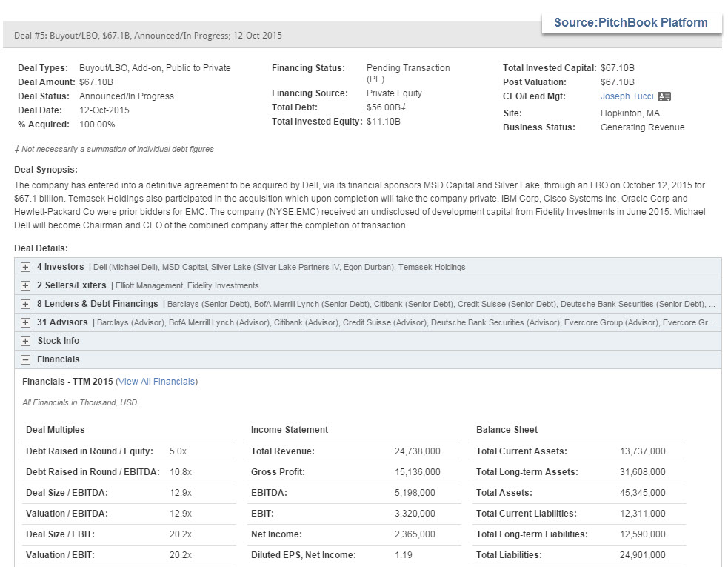Select Total Current Assets 13,737,000
The height and width of the screenshot is (567, 728).
643,451
